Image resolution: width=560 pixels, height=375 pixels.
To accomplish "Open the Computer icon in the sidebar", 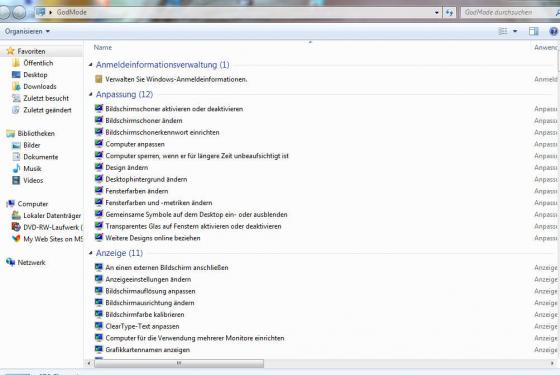I will [10, 204].
